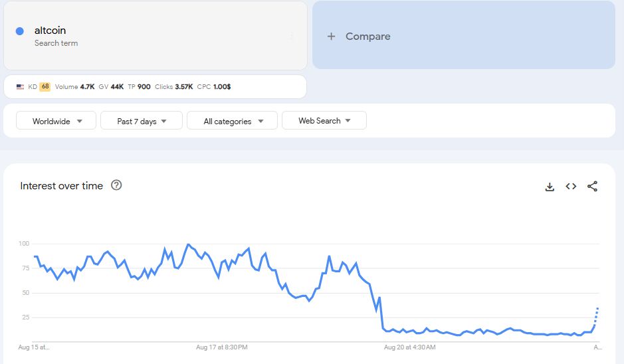
Task: Click the blue altcoin color dot
Action: click(x=20, y=31)
